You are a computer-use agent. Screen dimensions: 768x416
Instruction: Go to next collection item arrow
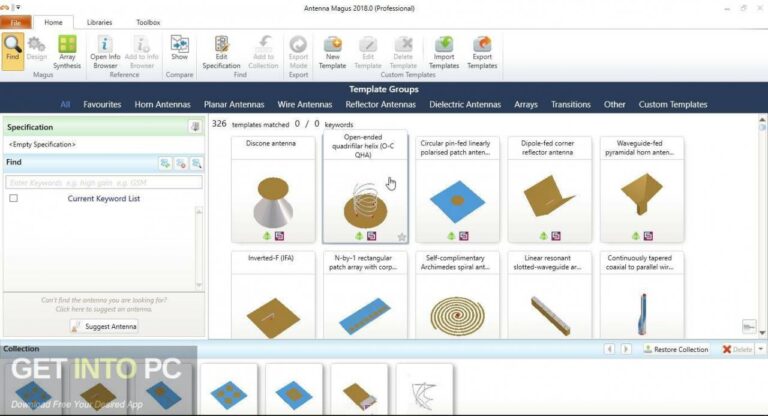pyautogui.click(x=625, y=349)
